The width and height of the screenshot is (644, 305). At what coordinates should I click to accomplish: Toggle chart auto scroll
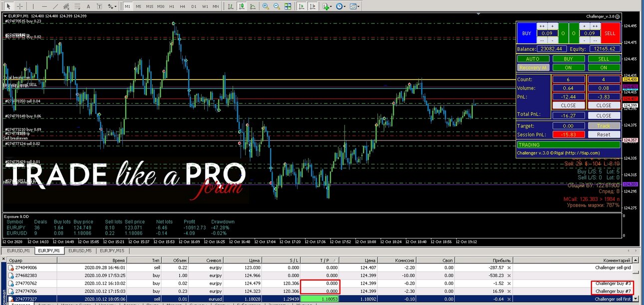point(302,6)
